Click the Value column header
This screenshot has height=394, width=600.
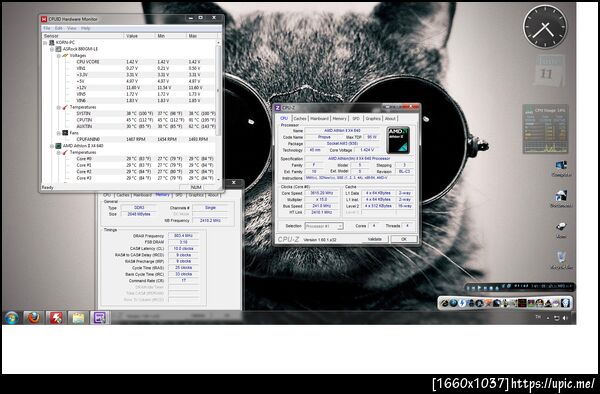click(140, 36)
